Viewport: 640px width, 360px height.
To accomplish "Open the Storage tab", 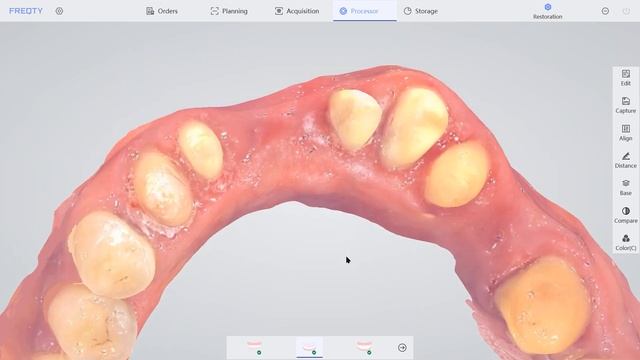I will (421, 11).
